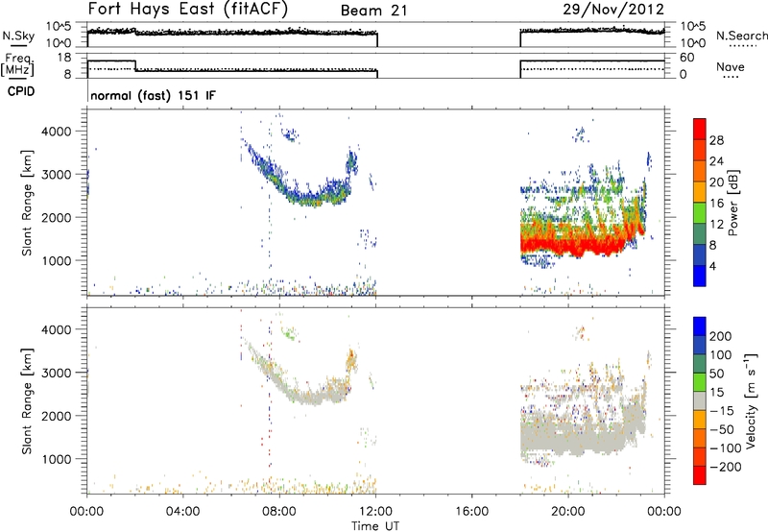
Task: Click the '28' power scale value
Action: click(716, 140)
